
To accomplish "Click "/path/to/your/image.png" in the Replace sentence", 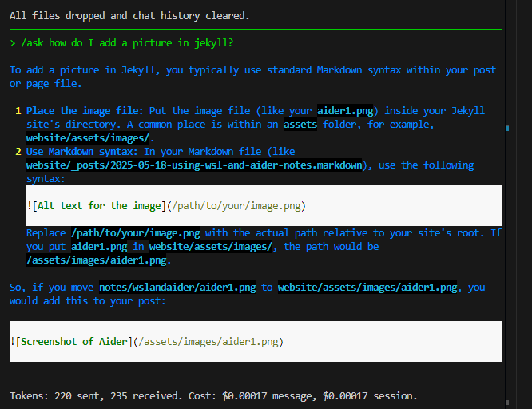I will tap(136, 233).
